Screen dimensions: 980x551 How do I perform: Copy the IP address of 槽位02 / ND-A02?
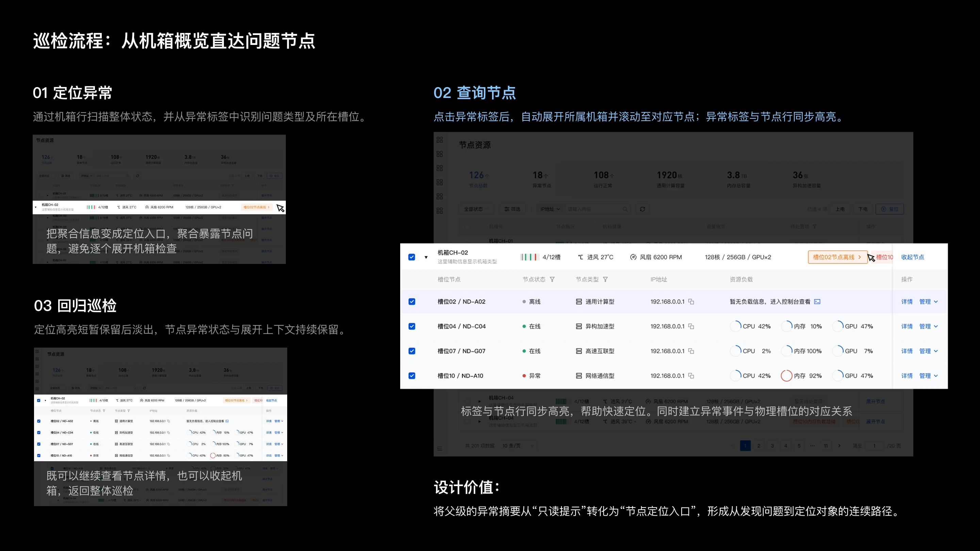click(691, 302)
